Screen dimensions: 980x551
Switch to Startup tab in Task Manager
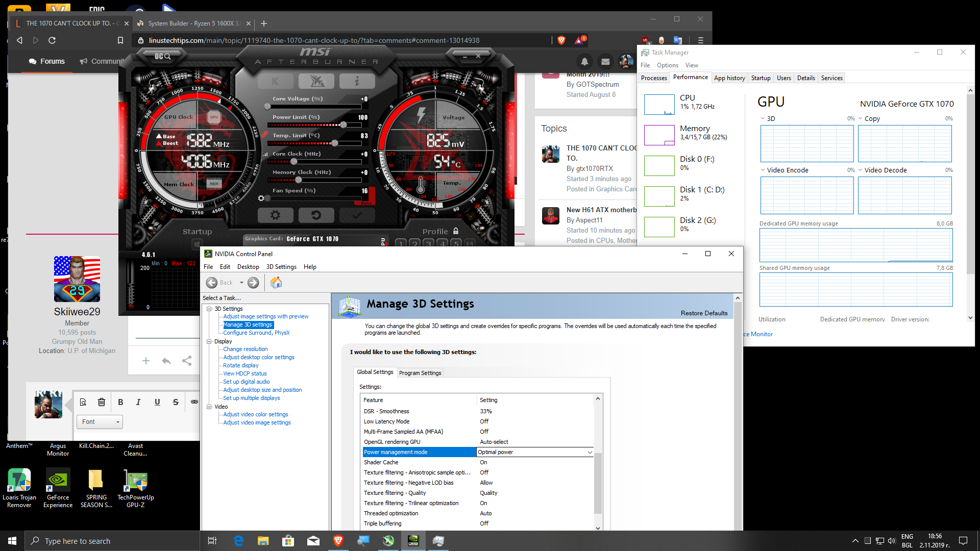pyautogui.click(x=761, y=78)
